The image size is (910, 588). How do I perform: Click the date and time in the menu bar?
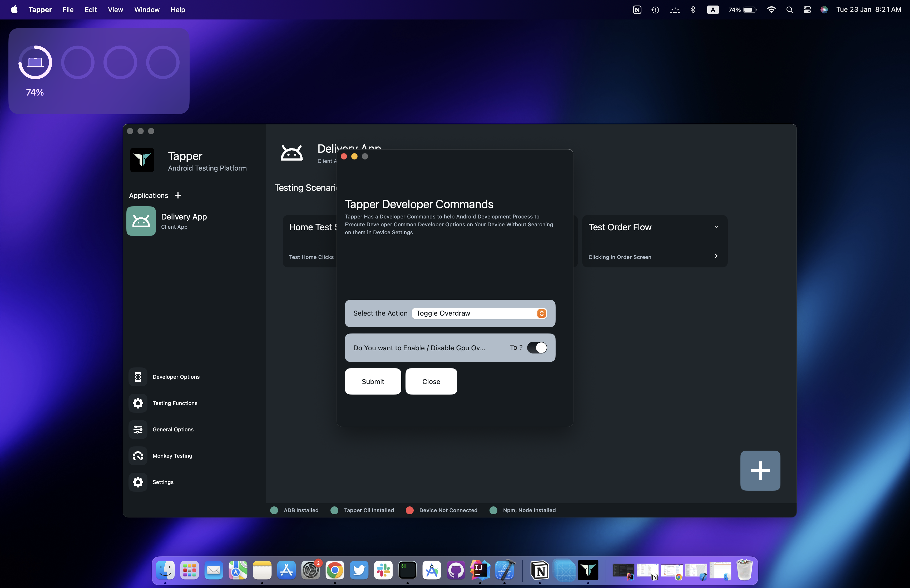tap(868, 9)
